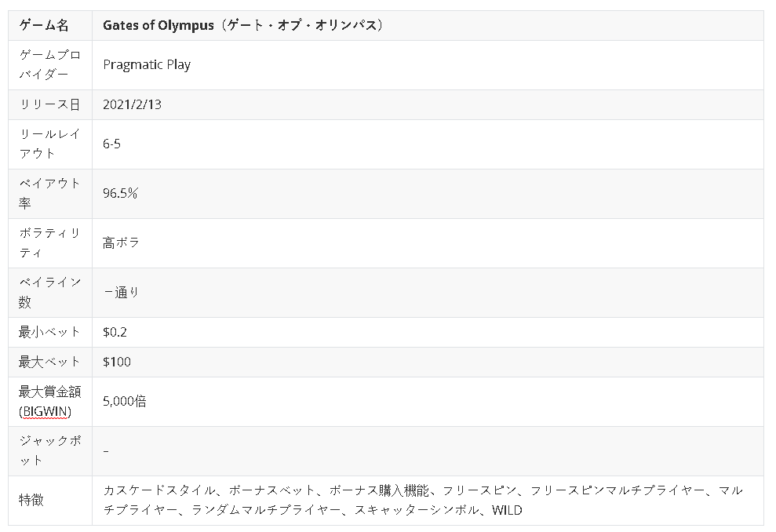Select the ゲームプロバイダー label cell

(x=49, y=65)
